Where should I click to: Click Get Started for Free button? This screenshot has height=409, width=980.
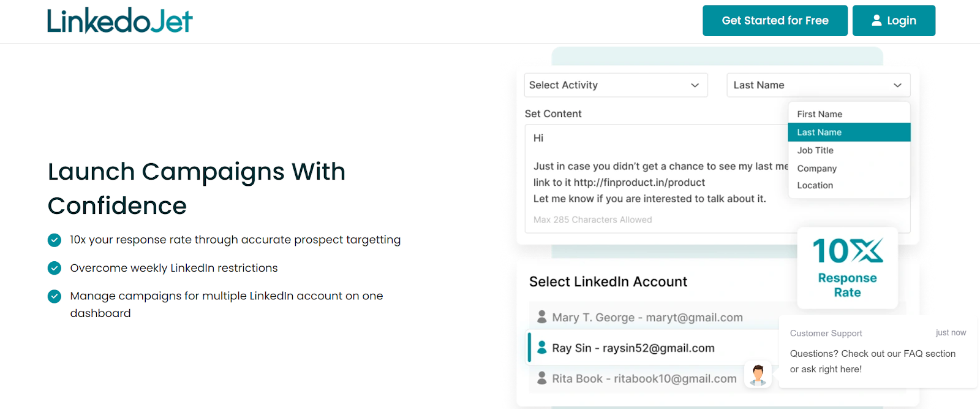pos(775,21)
